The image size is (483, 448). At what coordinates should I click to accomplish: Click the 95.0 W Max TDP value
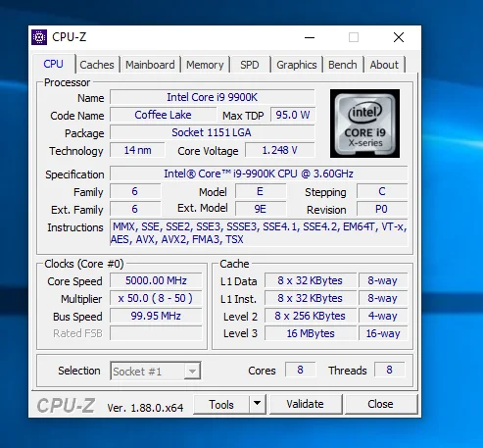(293, 115)
